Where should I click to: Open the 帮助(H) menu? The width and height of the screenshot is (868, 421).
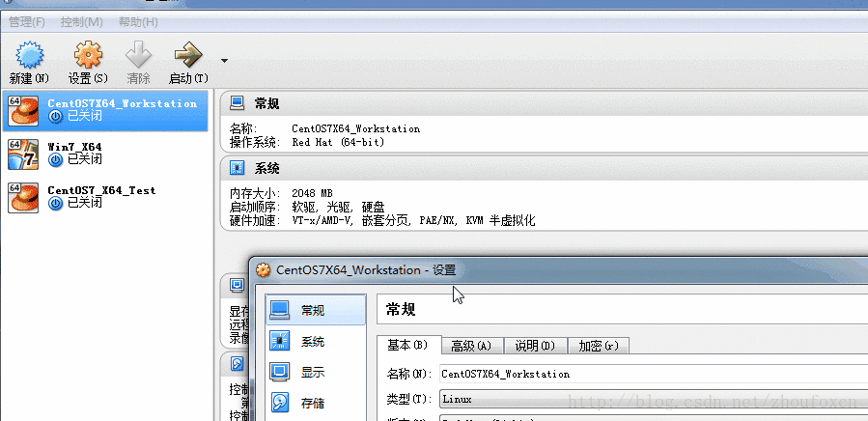click(138, 22)
